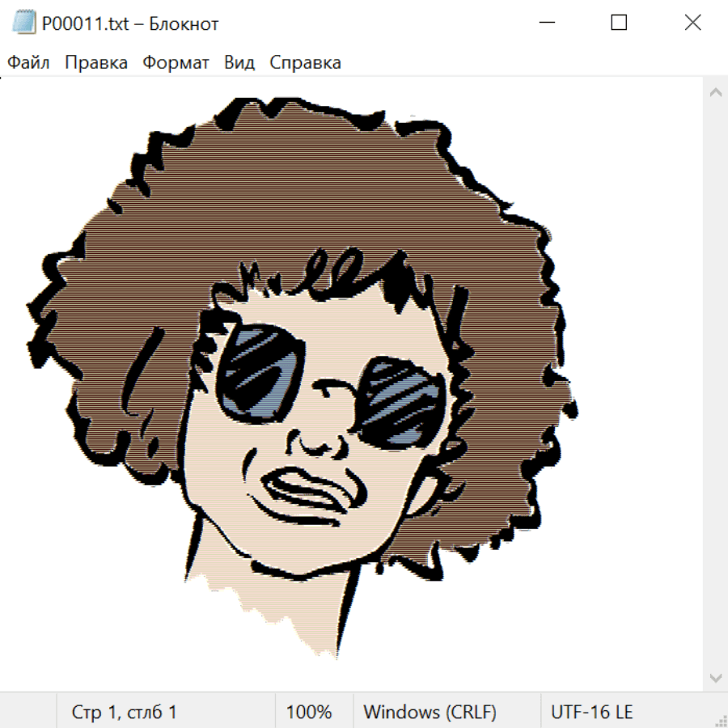
Task: Click the vertical scrollbar down arrow
Action: pos(715,677)
